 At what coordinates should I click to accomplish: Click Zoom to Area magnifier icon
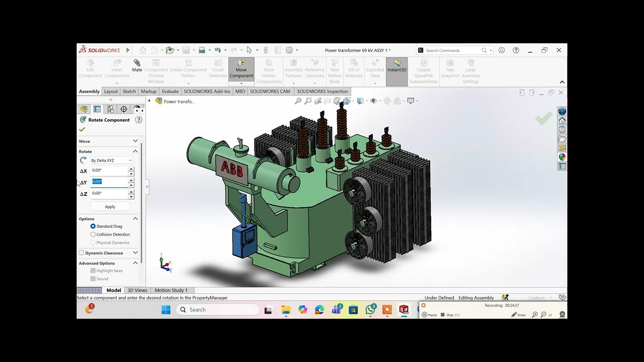click(x=308, y=101)
